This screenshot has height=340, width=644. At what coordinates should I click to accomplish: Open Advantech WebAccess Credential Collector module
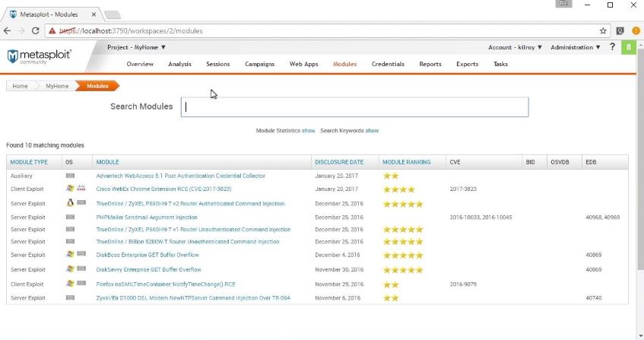(x=181, y=176)
